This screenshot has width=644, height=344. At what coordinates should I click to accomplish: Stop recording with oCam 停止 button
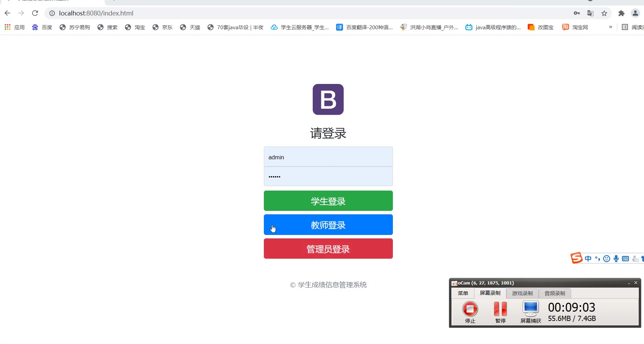click(x=470, y=312)
